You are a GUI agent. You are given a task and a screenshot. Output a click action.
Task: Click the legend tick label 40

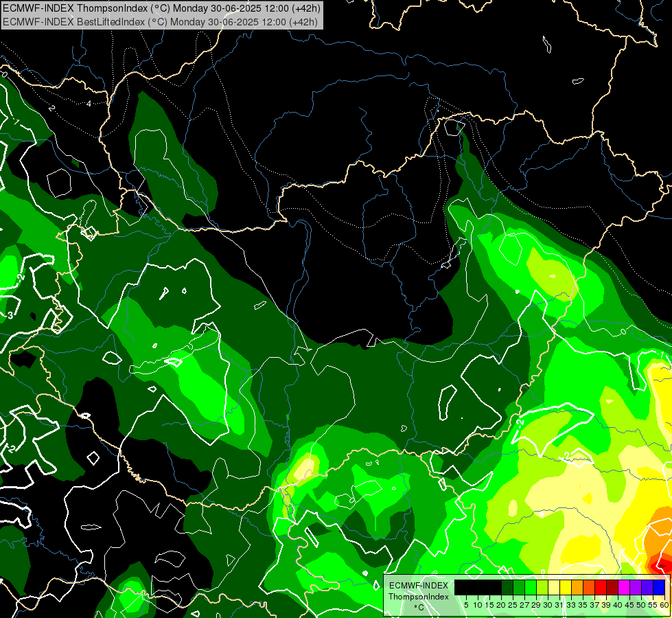point(618,605)
